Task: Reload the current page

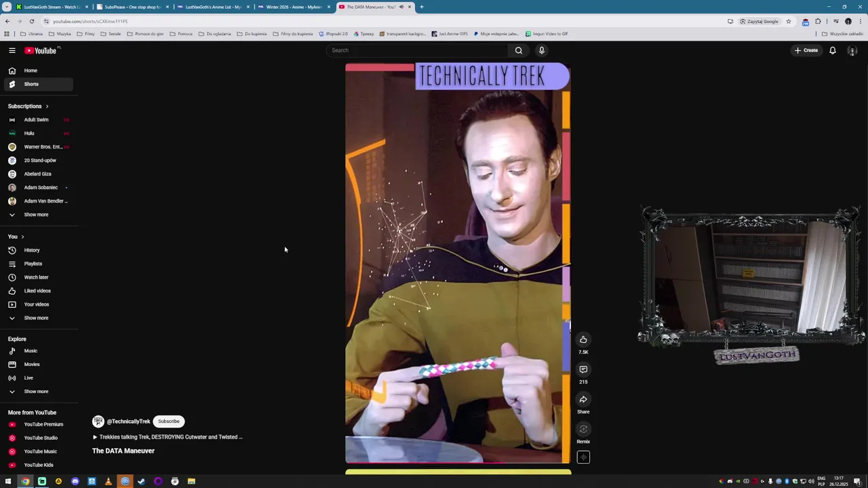Action: (32, 21)
